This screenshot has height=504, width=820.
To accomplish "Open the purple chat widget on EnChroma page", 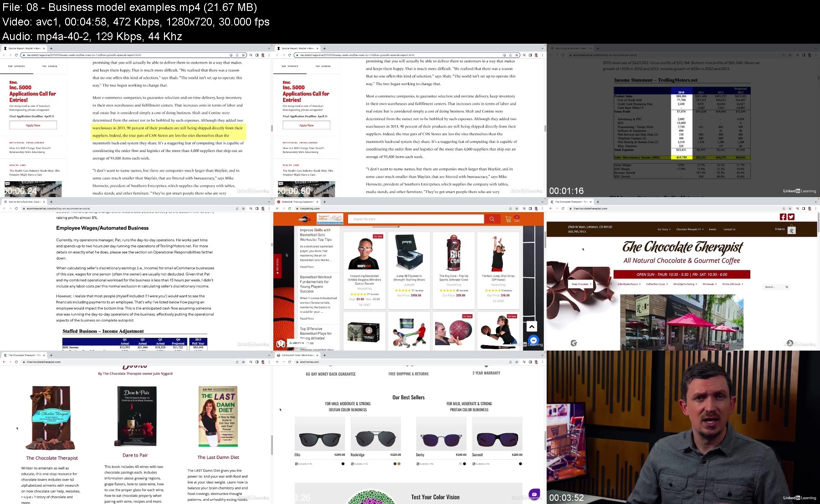I will point(534,494).
